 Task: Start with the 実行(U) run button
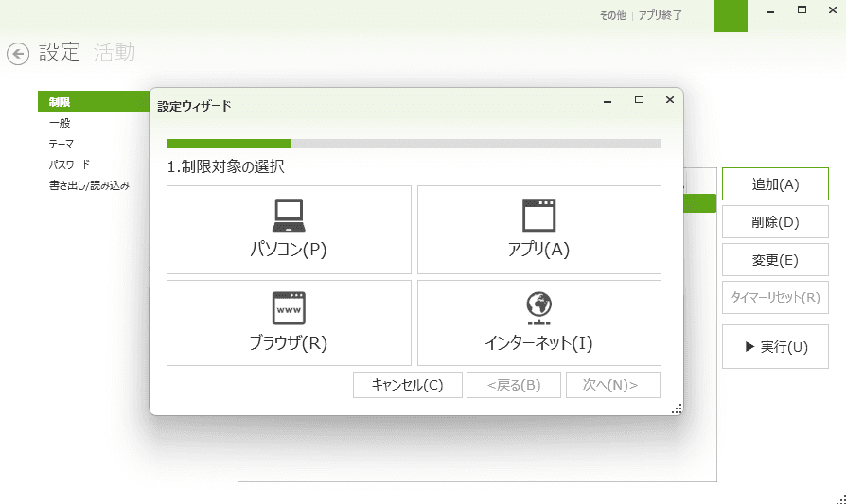[775, 347]
